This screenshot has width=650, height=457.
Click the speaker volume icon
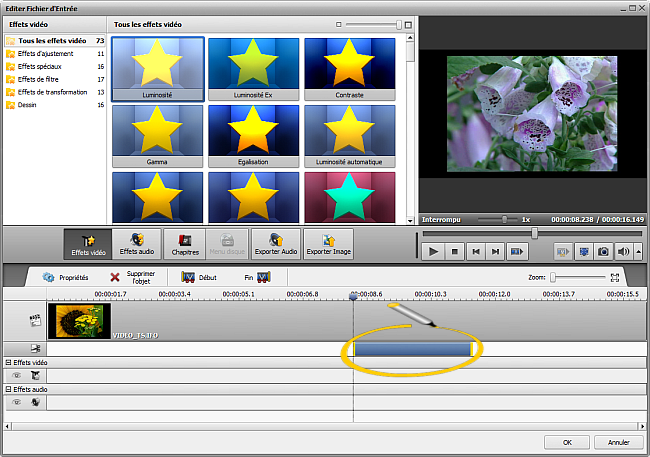coord(624,252)
